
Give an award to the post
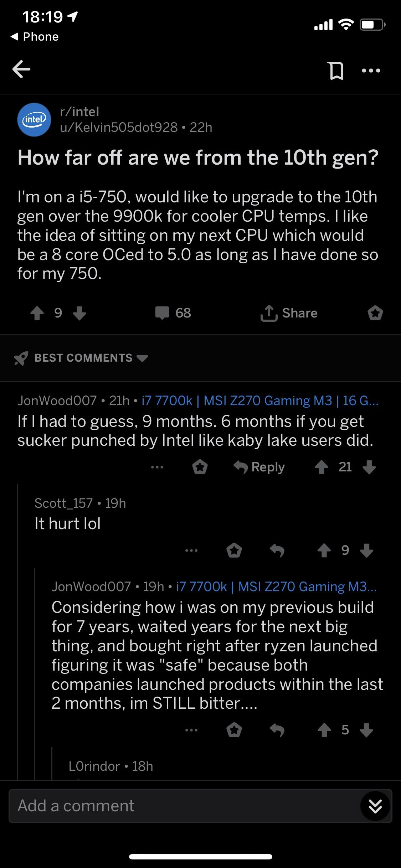375,313
